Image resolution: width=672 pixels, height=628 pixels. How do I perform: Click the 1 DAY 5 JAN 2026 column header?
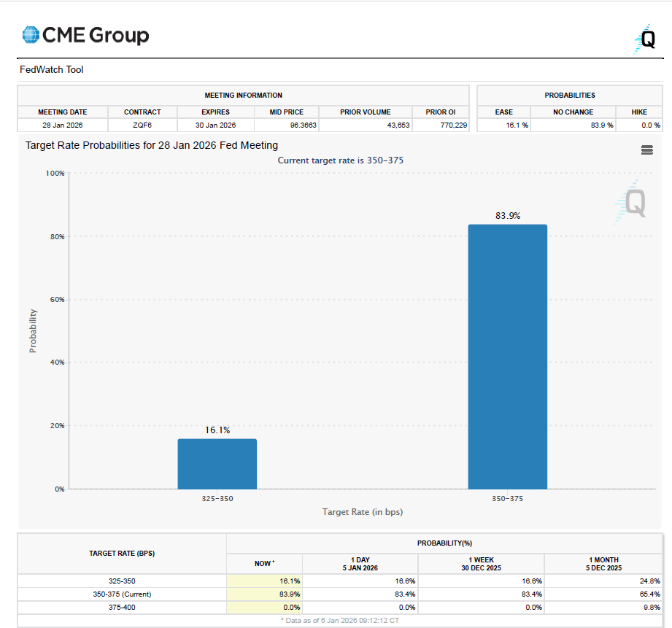360,564
